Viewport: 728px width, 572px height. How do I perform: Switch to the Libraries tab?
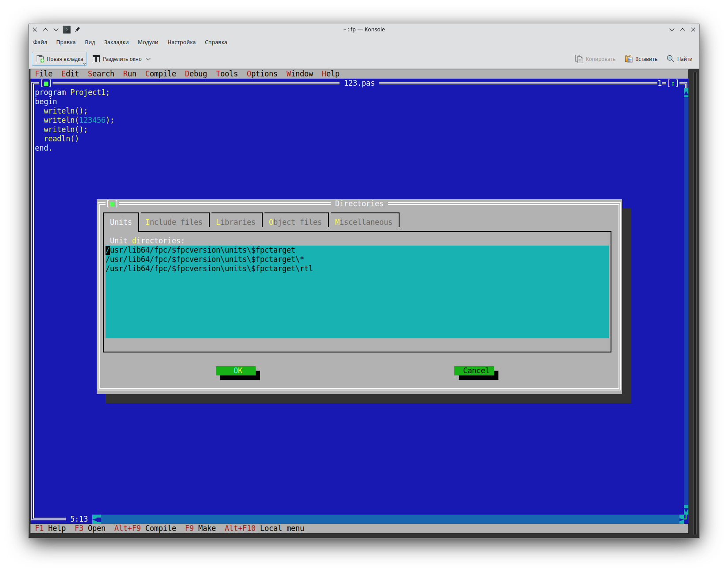click(236, 222)
